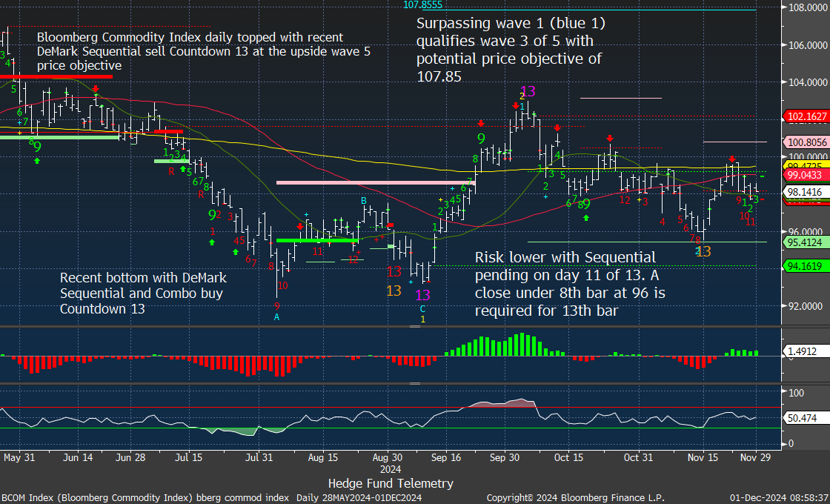Click the 107.8555 price objective label

422,5
